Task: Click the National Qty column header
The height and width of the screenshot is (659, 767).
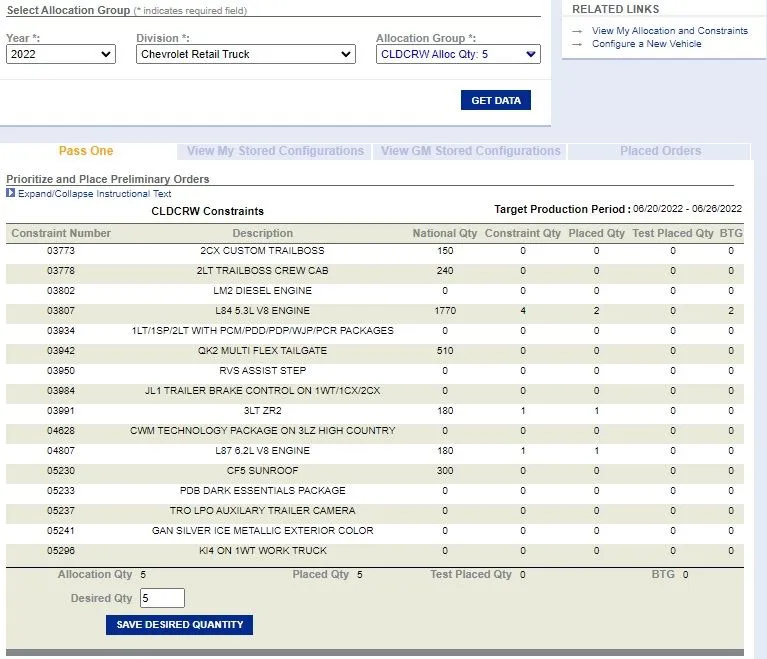Action: pyautogui.click(x=444, y=233)
